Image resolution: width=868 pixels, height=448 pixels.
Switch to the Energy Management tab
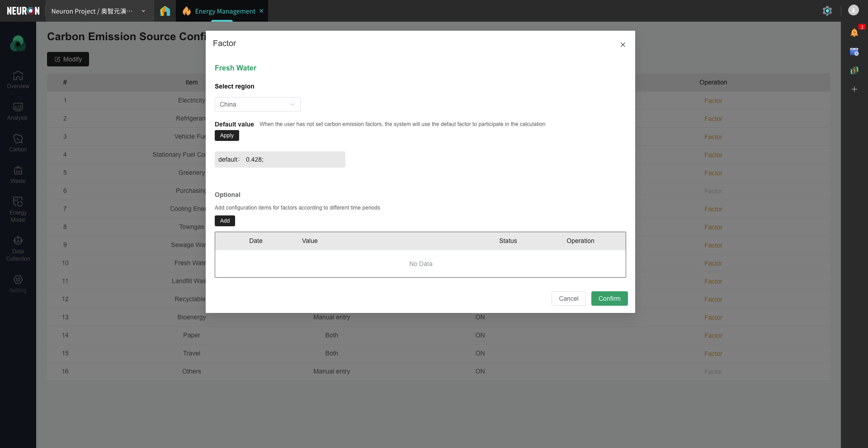click(225, 11)
